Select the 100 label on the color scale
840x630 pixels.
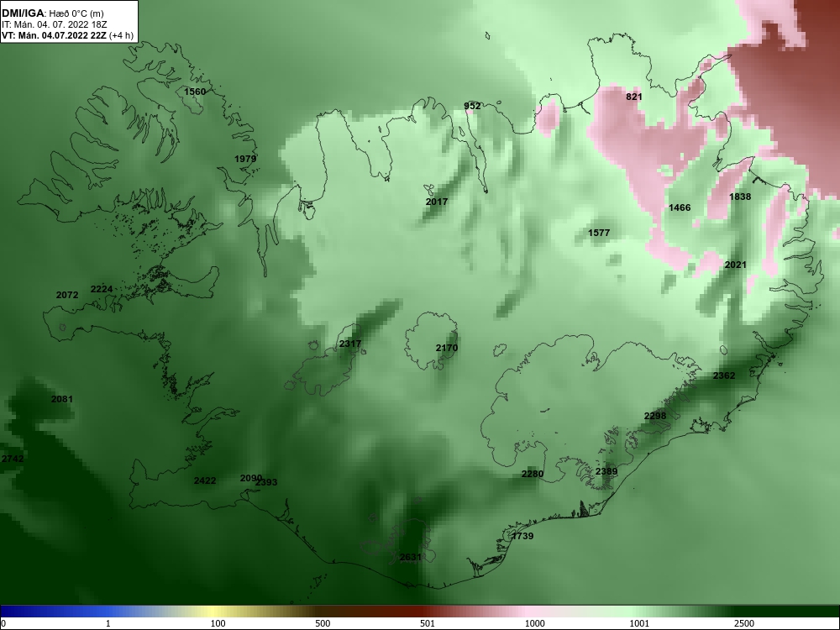coord(218,623)
